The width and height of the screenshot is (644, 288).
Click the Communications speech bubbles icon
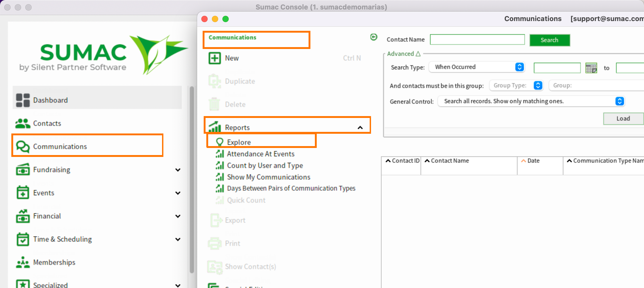coord(23,146)
